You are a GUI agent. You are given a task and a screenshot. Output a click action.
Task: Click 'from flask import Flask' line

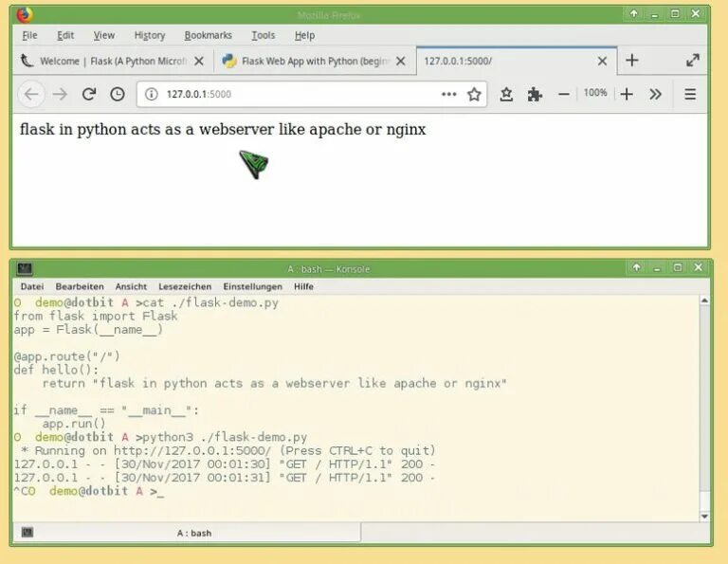(96, 316)
